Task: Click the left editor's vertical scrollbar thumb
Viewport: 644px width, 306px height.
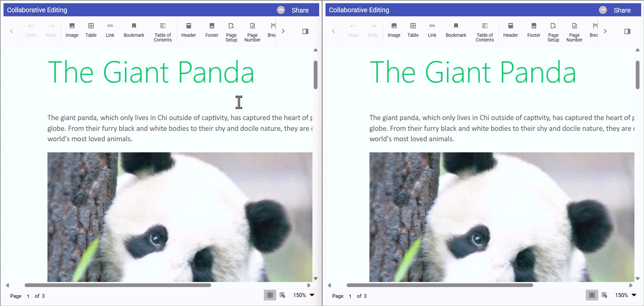Action: [316, 75]
